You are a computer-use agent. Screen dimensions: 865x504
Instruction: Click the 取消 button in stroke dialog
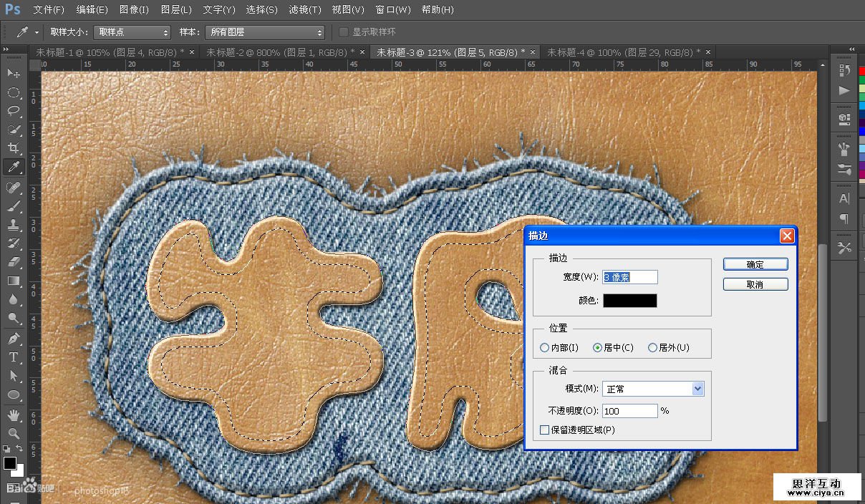coord(755,284)
